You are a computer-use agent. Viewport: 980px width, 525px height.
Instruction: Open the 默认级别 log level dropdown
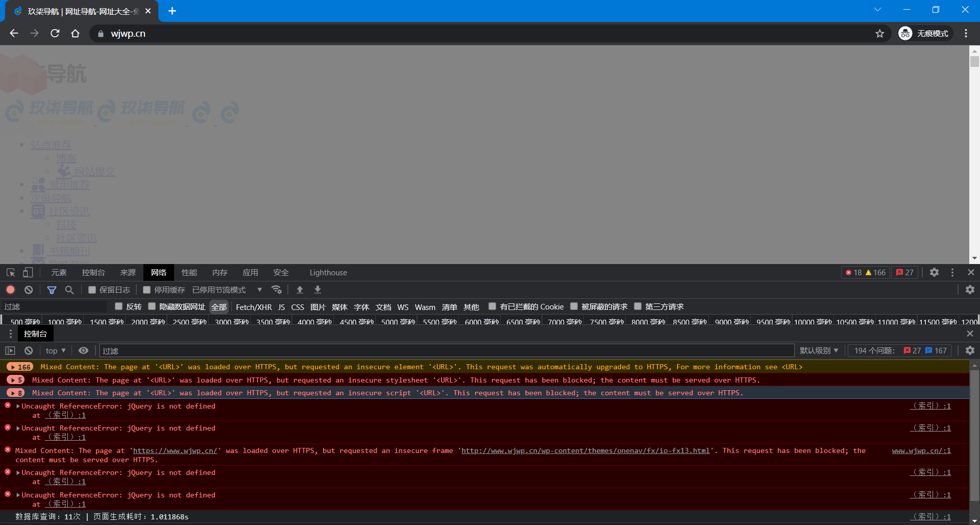(x=818, y=350)
